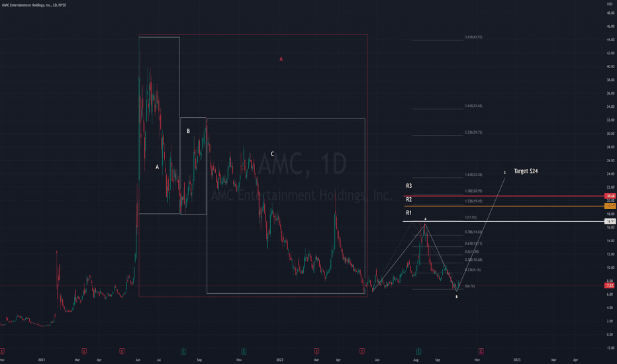Click the red earnings marker near May 2022
The width and height of the screenshot is (617, 364).
point(362,351)
